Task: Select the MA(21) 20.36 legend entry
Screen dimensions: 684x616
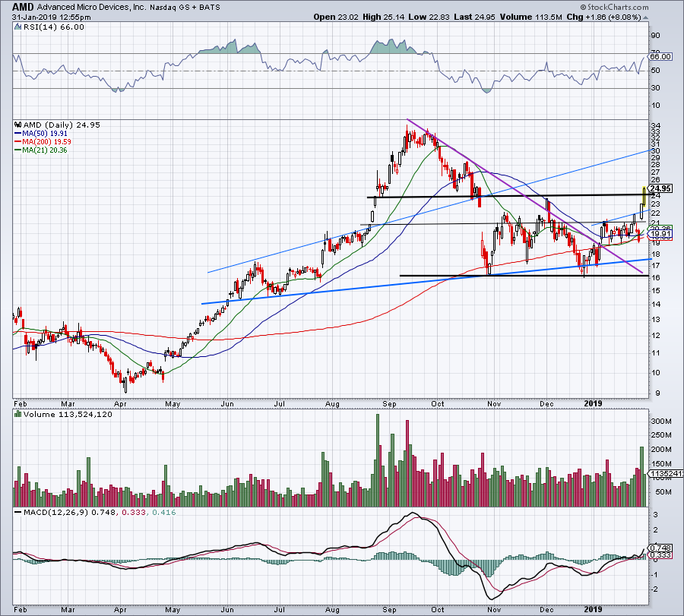Action: (41, 150)
